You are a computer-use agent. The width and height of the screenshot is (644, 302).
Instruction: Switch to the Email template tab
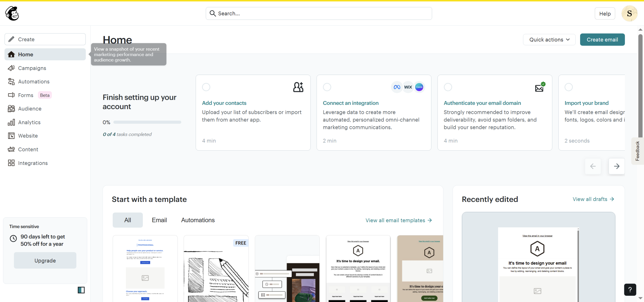[159, 220]
